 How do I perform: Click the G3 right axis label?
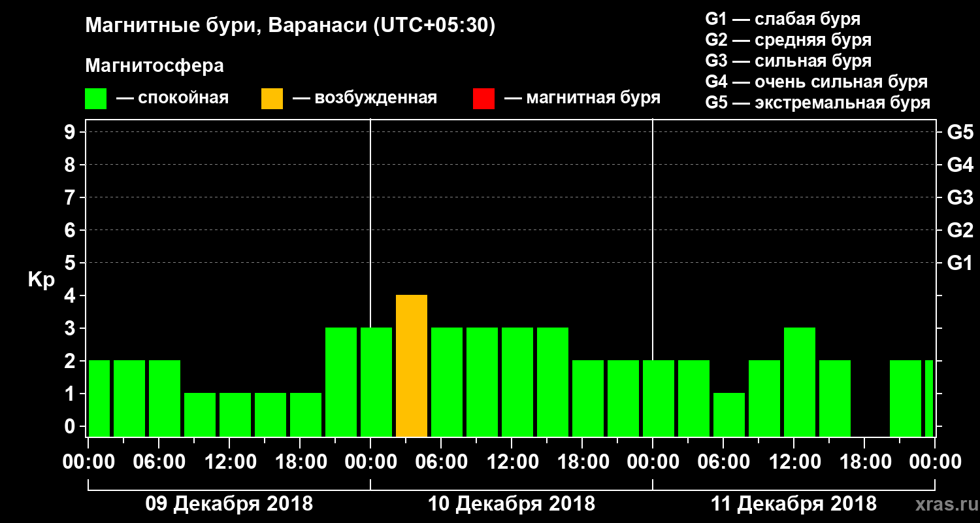pyautogui.click(x=960, y=198)
